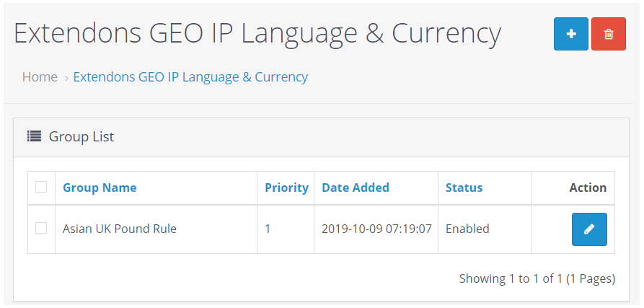Sort groups by Status column

click(x=464, y=188)
